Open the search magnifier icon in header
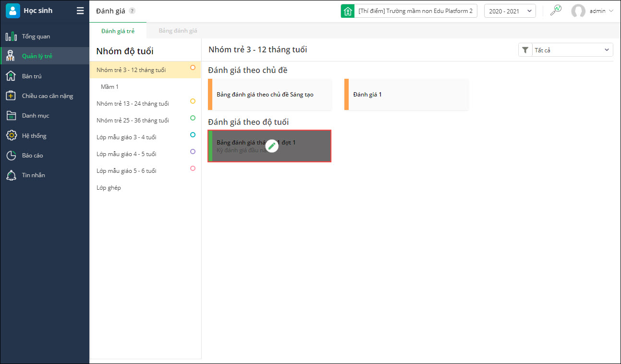This screenshot has width=621, height=364. pos(556,11)
